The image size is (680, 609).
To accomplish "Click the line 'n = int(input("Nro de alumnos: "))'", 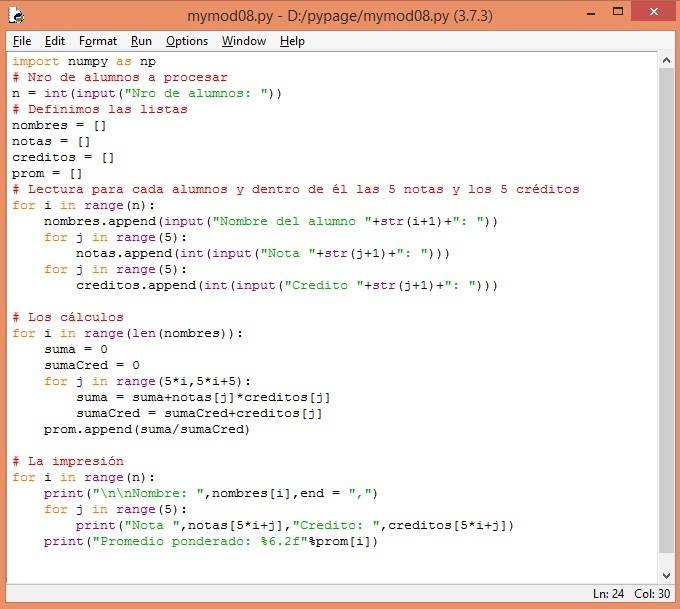I will coord(147,94).
